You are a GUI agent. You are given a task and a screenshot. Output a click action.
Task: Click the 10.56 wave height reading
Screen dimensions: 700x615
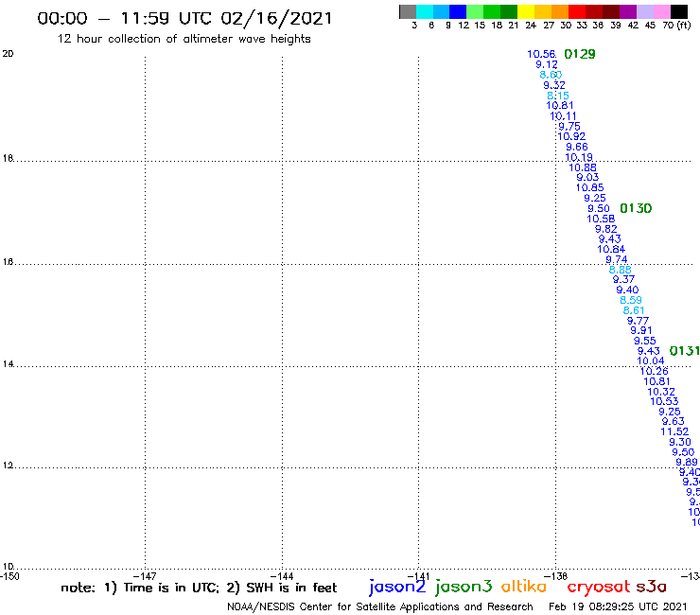pos(541,54)
